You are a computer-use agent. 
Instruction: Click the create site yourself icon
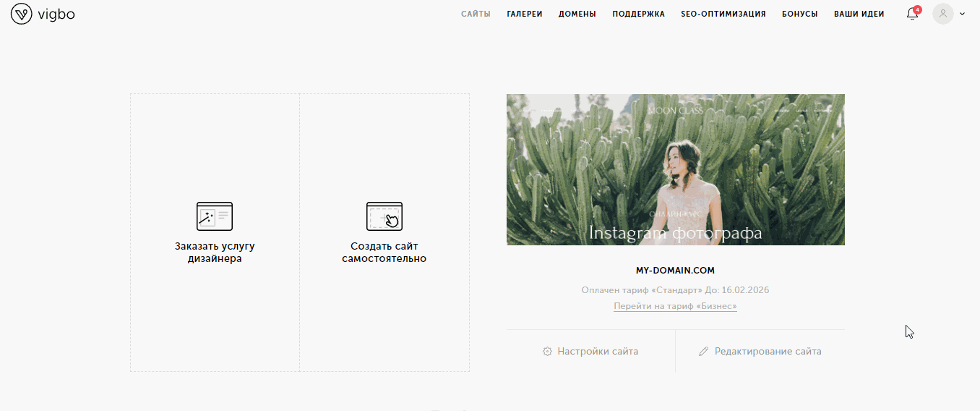[x=384, y=216]
